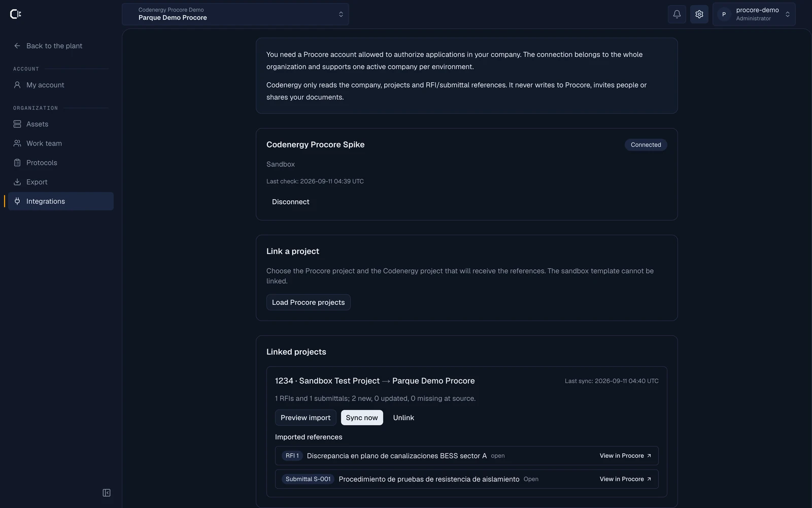Click the Integrations plug icon
This screenshot has width=812, height=508.
click(17, 201)
